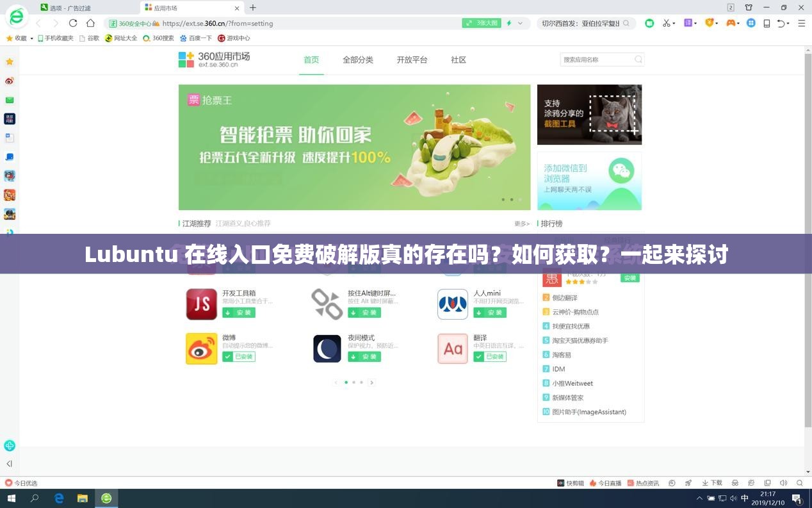Open the restore closed tabs dropdown arrow

[x=788, y=23]
